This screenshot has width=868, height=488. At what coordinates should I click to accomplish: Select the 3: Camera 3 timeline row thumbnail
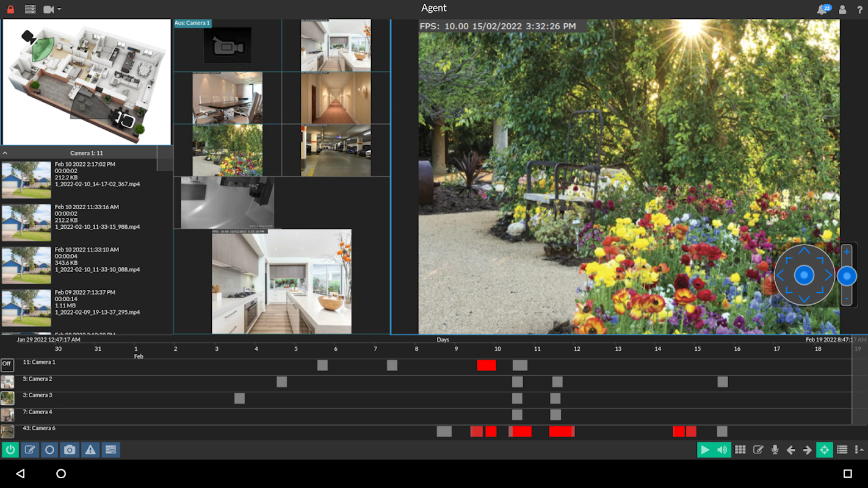[x=7, y=398]
